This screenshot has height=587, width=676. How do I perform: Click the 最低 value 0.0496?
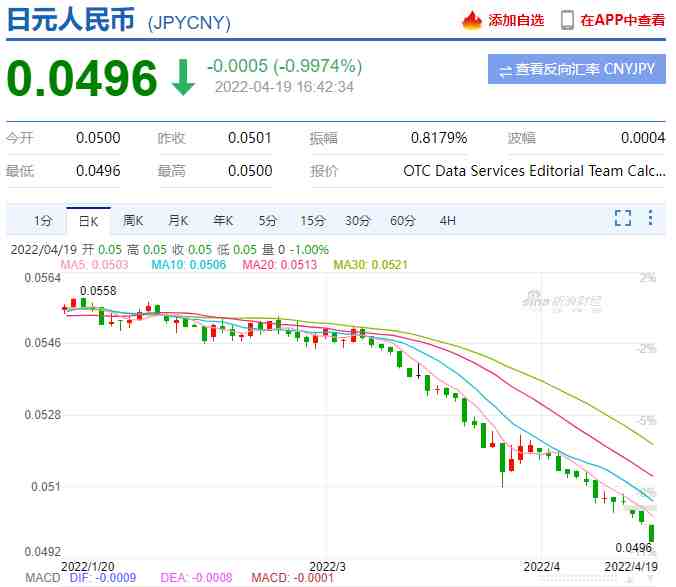pos(98,171)
